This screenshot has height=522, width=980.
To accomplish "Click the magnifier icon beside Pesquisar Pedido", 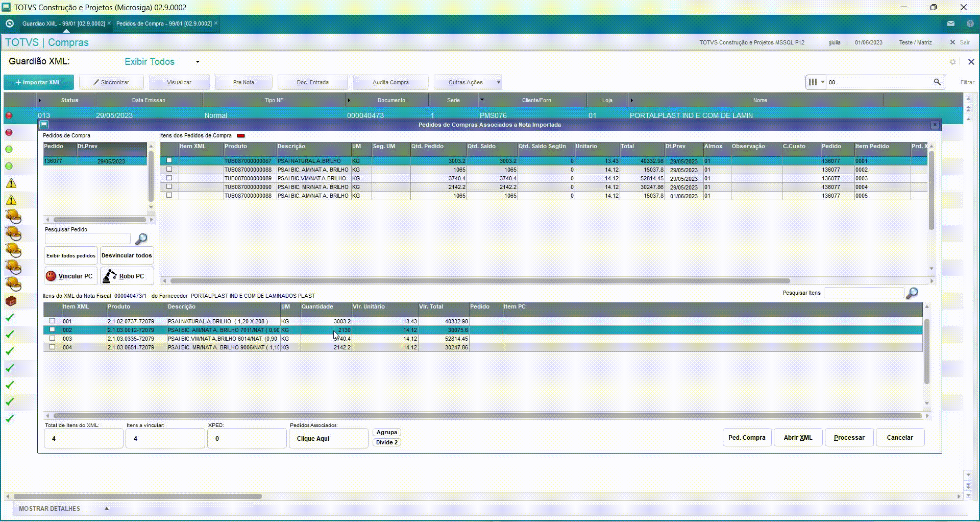I will tap(141, 239).
